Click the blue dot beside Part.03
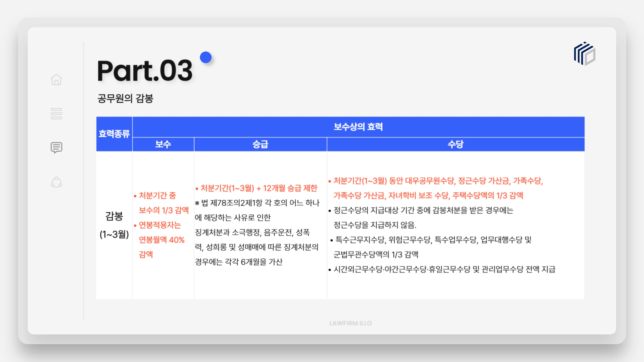Screen dimensions: 644x362 tap(205, 58)
